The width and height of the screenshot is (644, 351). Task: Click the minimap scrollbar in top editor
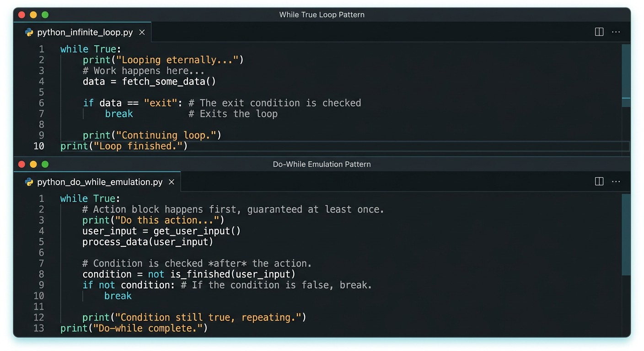[626, 75]
